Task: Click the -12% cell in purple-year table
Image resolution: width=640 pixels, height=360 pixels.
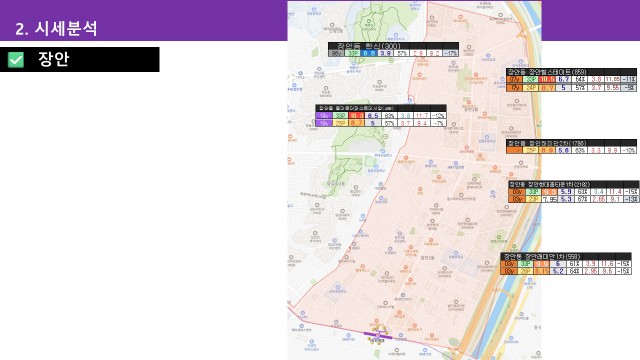Action: pyautogui.click(x=438, y=116)
